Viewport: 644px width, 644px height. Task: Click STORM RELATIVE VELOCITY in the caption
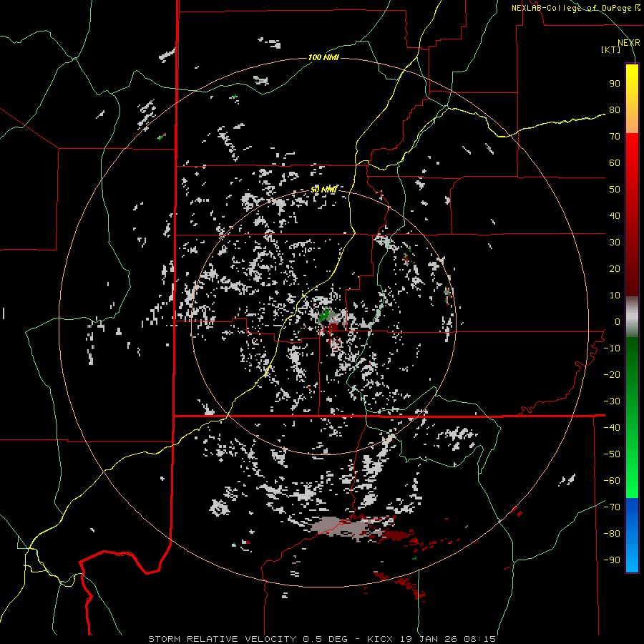click(222, 639)
